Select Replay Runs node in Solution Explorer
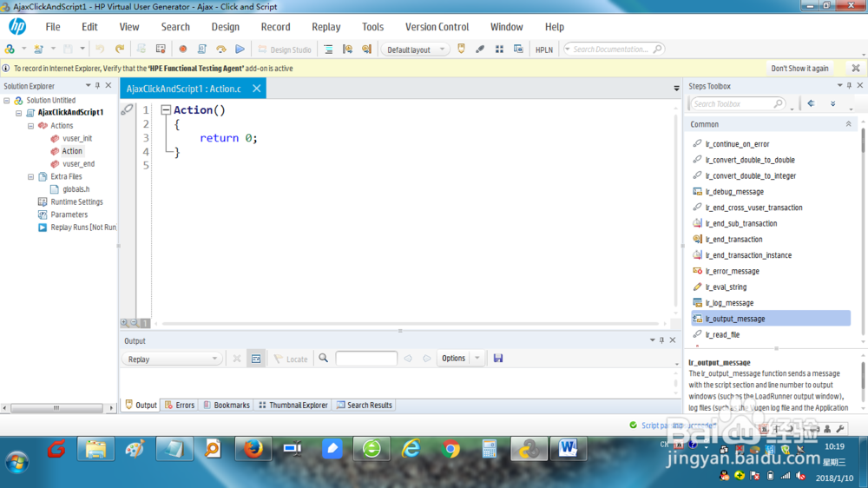 pos(83,228)
